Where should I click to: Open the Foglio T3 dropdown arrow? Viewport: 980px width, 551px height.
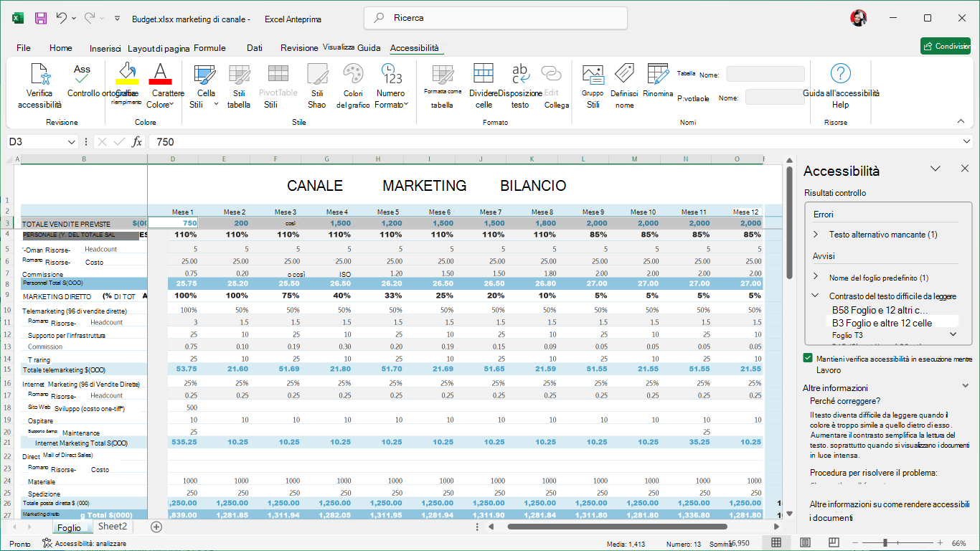953,334
